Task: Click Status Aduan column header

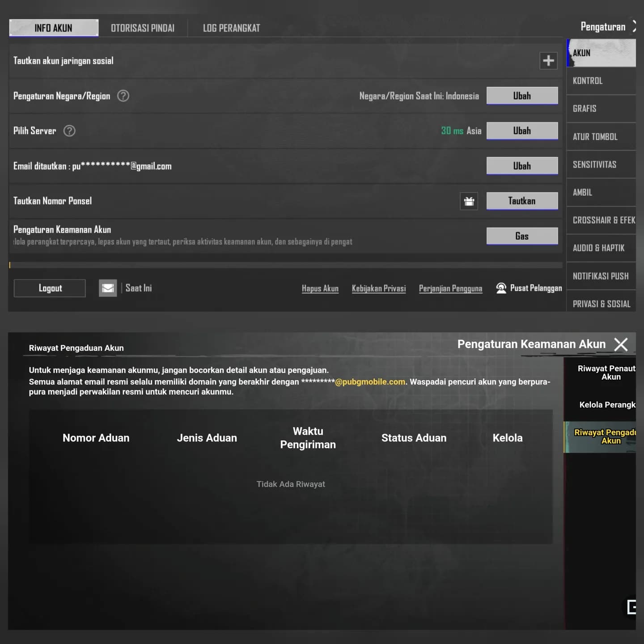Action: tap(414, 438)
